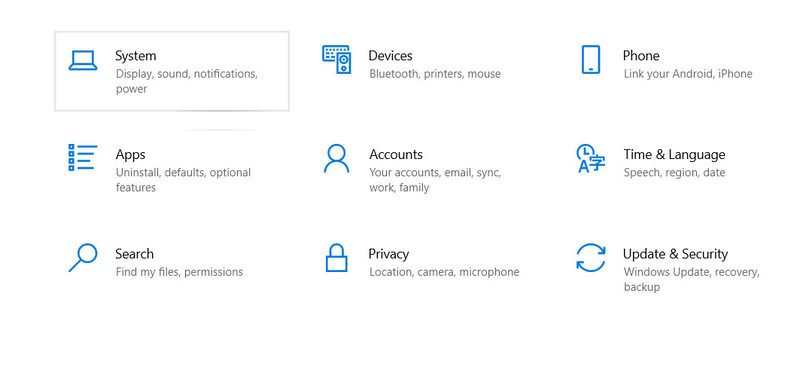Viewport: 800px width, 373px height.
Task: Click the Update & Security sync arrows icon
Action: pyautogui.click(x=591, y=257)
